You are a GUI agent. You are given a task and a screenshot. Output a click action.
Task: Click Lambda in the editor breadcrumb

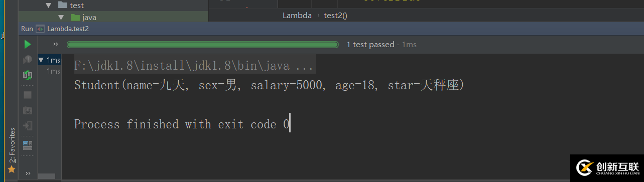[297, 16]
